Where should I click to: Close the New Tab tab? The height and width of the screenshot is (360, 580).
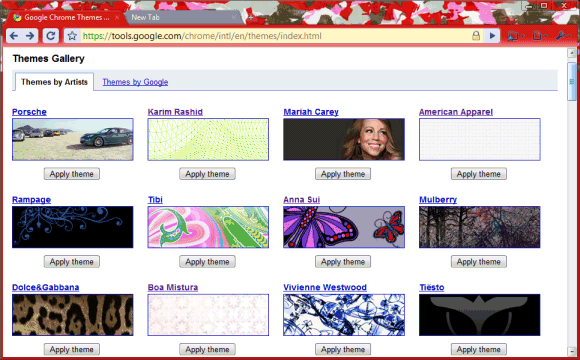tap(234, 17)
